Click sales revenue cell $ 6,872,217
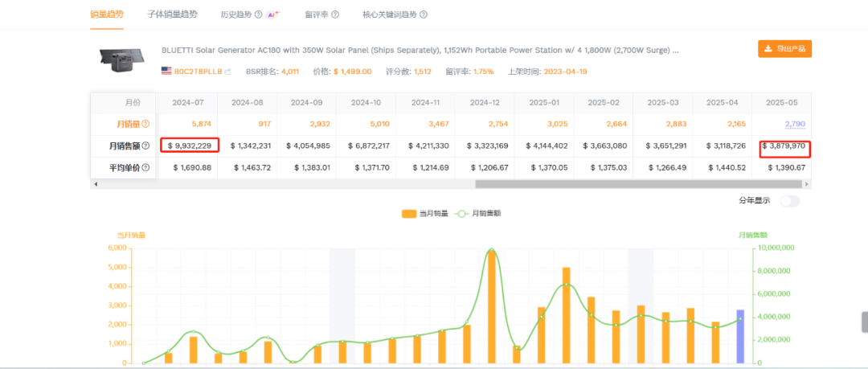This screenshot has height=369, width=868. (x=370, y=146)
